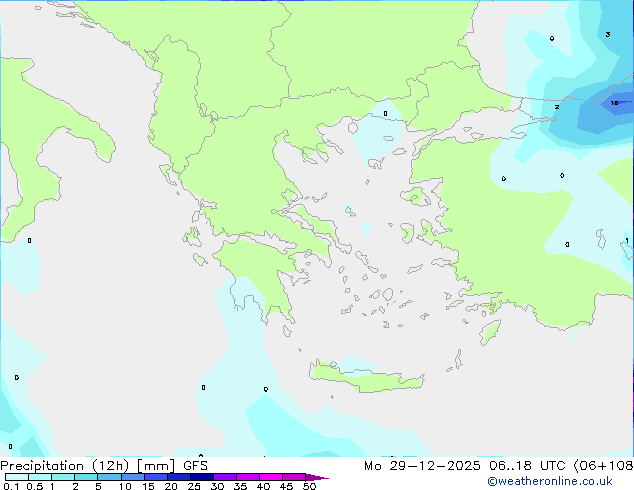Click the legend label '0.5'
The image size is (634, 490).
(x=35, y=486)
